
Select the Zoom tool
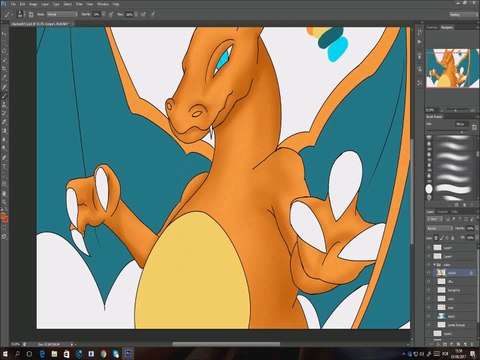click(x=4, y=202)
